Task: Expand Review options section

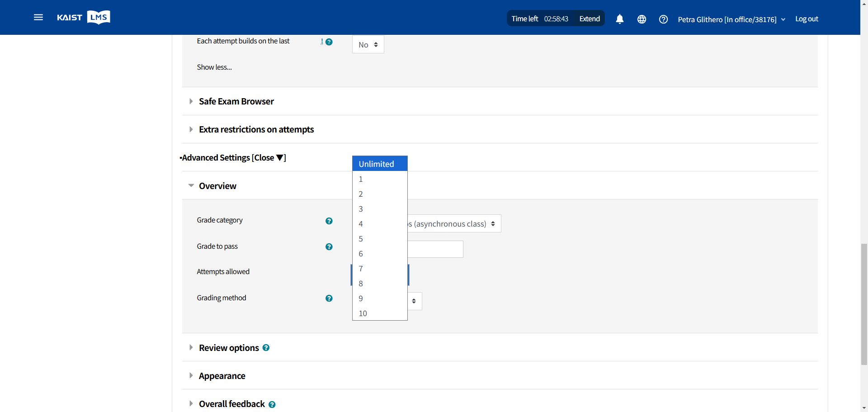Action: (x=229, y=348)
